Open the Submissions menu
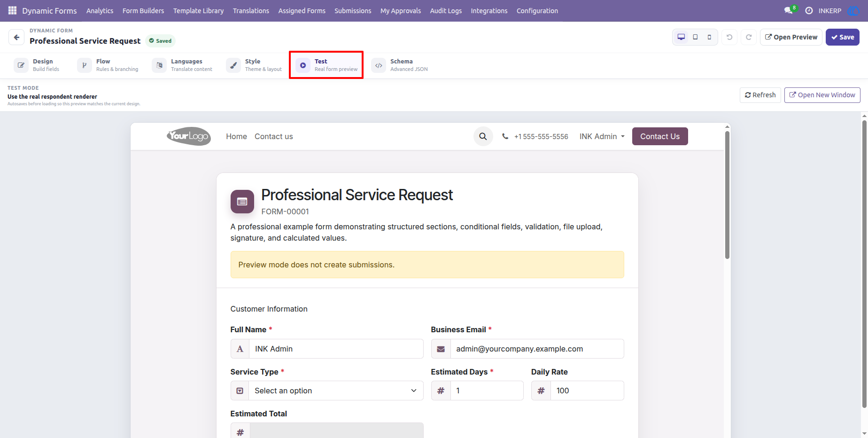868x438 pixels. click(353, 10)
